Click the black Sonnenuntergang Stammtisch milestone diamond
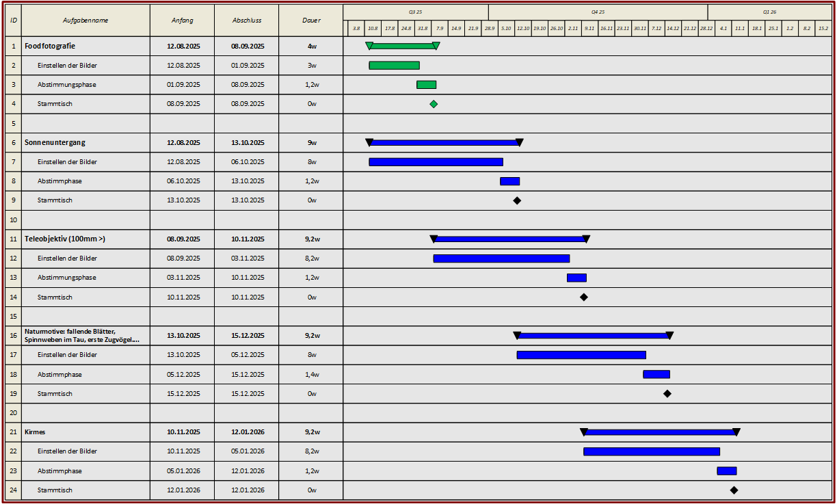Image resolution: width=837 pixels, height=504 pixels. click(x=517, y=200)
